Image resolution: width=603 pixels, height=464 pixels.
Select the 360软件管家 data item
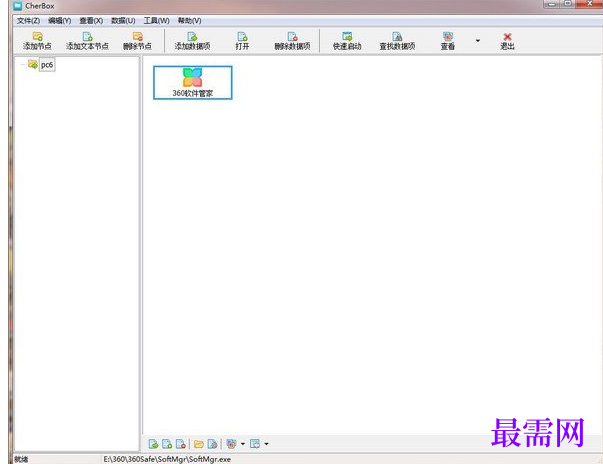(193, 83)
